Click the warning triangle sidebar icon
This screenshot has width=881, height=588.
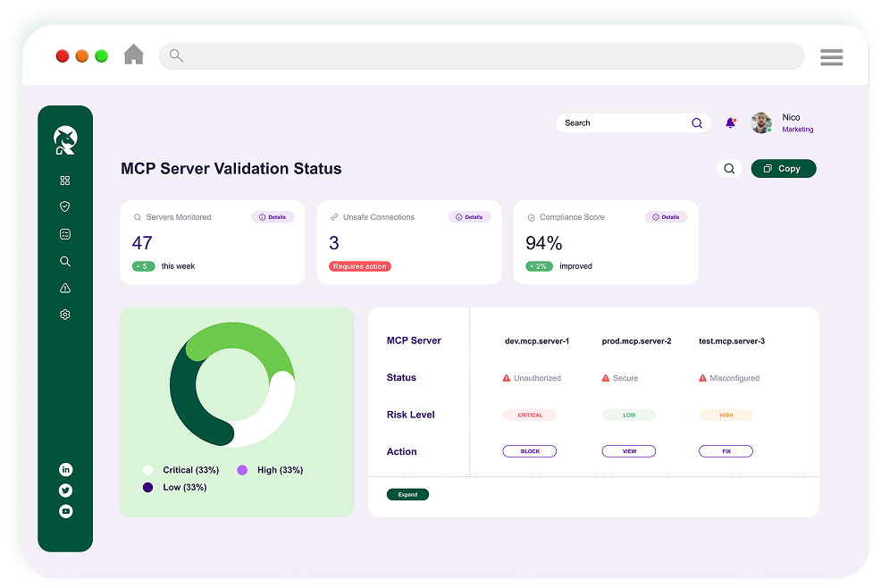click(x=64, y=288)
